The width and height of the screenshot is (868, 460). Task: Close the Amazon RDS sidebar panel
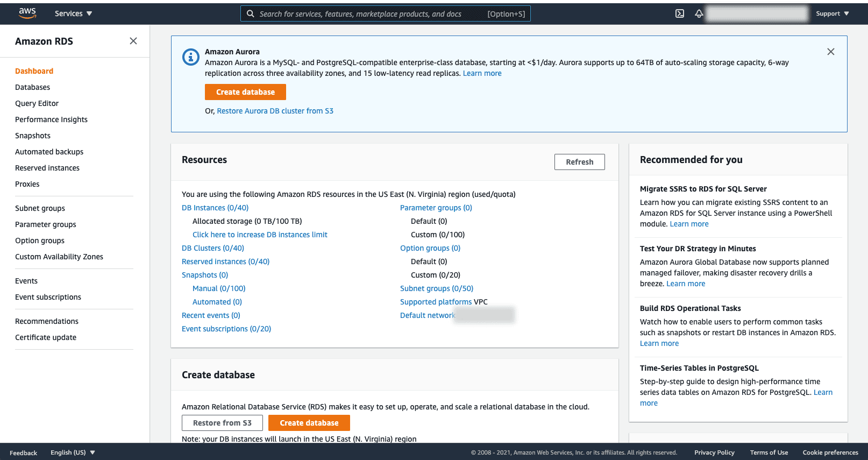133,41
